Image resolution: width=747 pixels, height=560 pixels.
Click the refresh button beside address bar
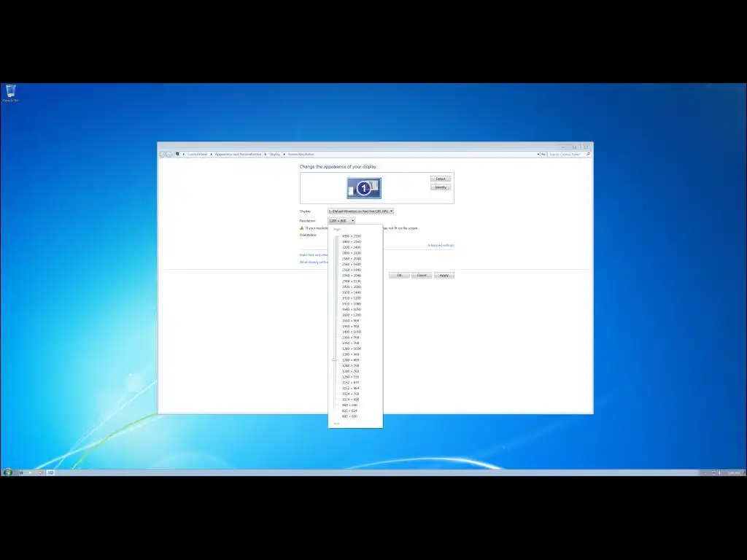pos(543,155)
